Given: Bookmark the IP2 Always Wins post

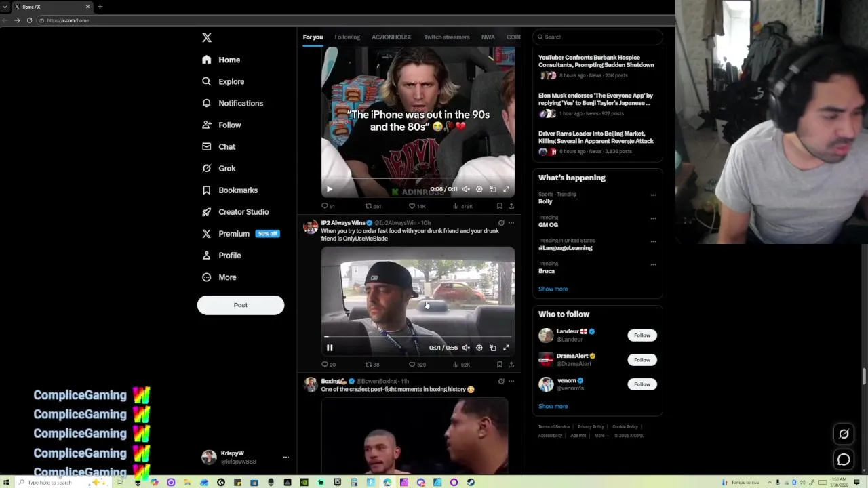Looking at the screenshot, I should pyautogui.click(x=500, y=365).
